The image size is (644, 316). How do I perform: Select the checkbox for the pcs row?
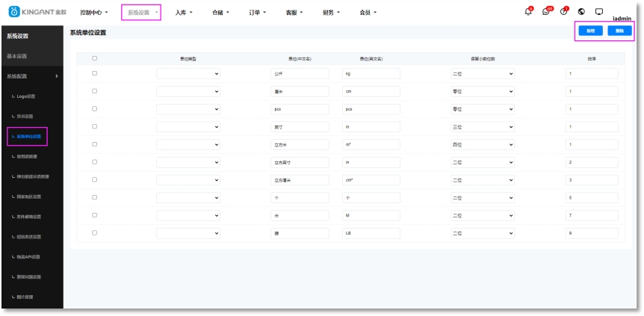[x=94, y=109]
